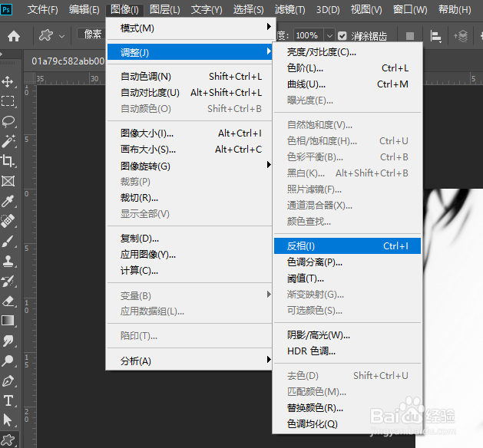The height and width of the screenshot is (448, 483).
Task: Expand the 图像旋转(G) submenu
Action: 190,166
